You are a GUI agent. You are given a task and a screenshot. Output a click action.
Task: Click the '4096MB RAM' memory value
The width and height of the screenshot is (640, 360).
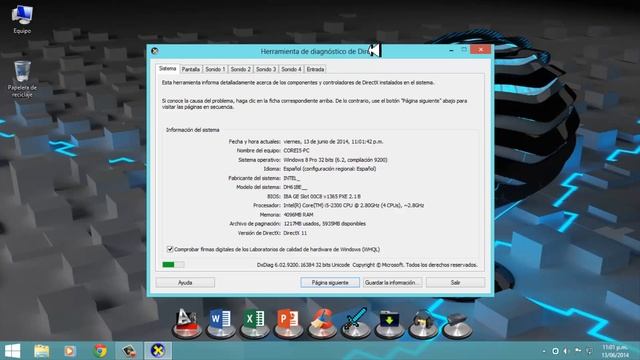[298, 214]
